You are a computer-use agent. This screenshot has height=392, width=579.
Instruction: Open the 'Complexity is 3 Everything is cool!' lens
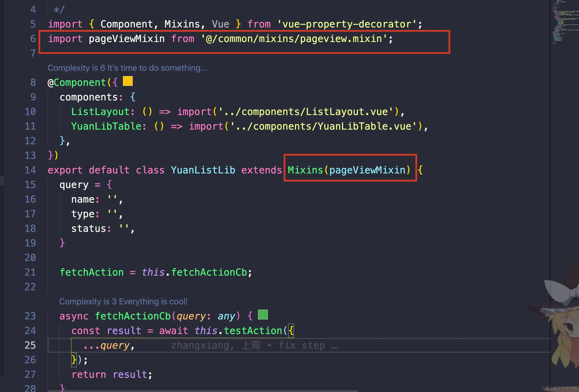[123, 301]
